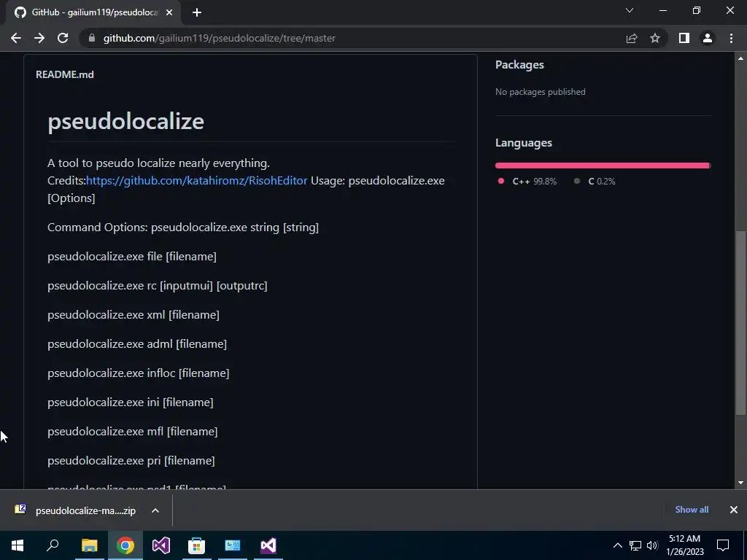Viewport: 747px width, 560px height.
Task: Open the Chrome profile menu
Action: (x=708, y=38)
